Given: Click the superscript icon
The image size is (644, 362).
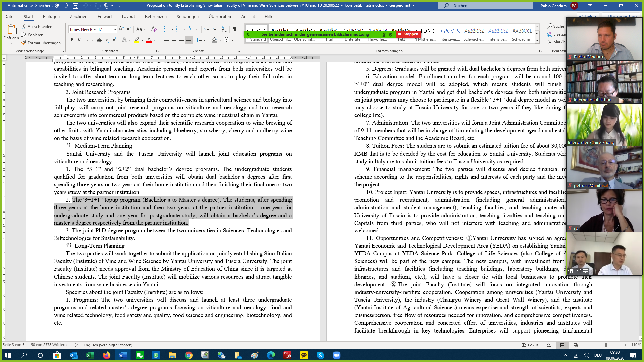Looking at the screenshot, I should (x=114, y=40).
